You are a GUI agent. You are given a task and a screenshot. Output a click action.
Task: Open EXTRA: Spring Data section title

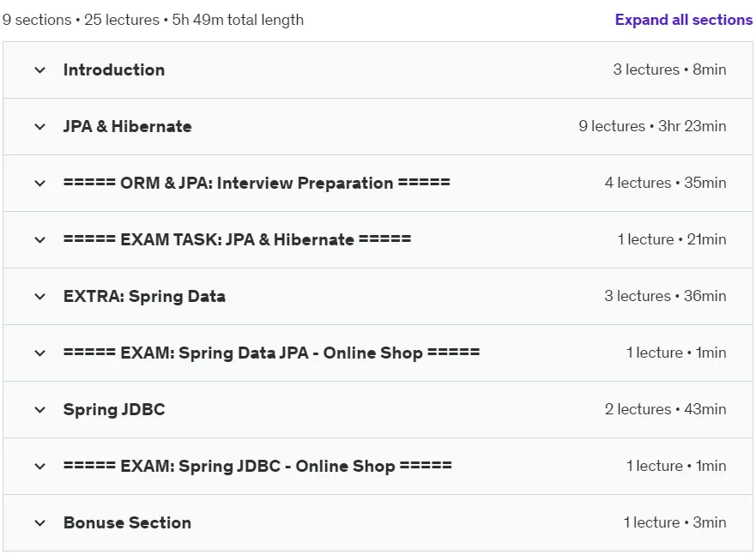pyautogui.click(x=144, y=296)
